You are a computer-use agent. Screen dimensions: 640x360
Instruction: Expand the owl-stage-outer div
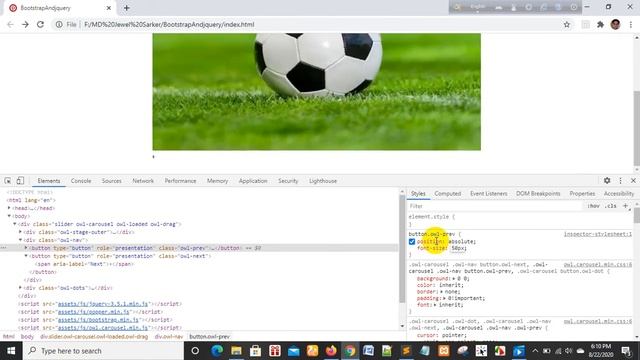coord(20,232)
